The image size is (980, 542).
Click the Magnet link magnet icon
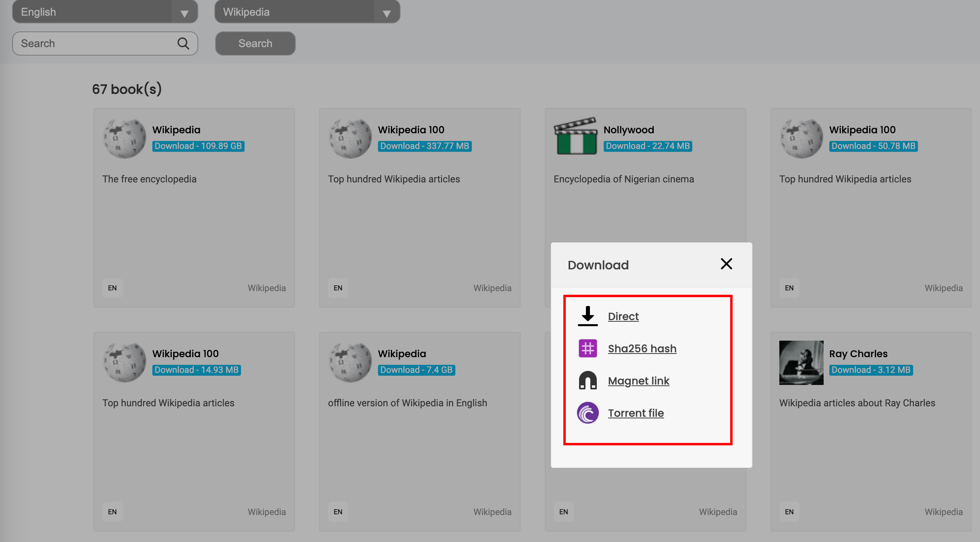tap(588, 381)
